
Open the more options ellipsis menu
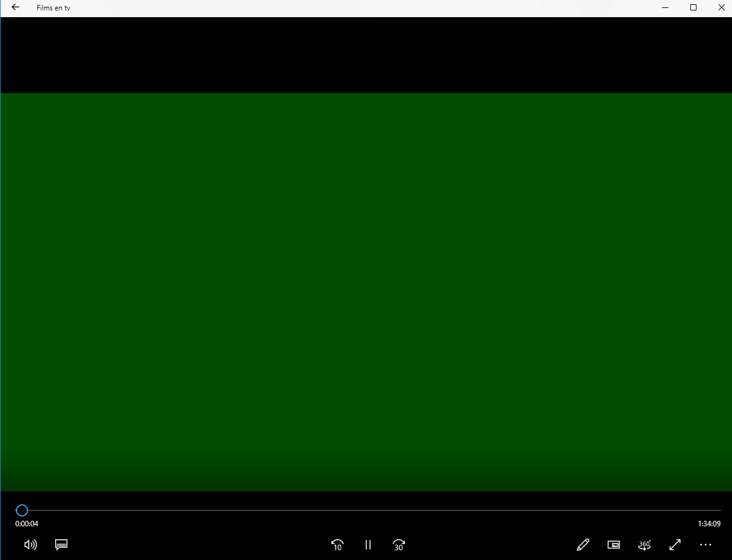coord(706,545)
